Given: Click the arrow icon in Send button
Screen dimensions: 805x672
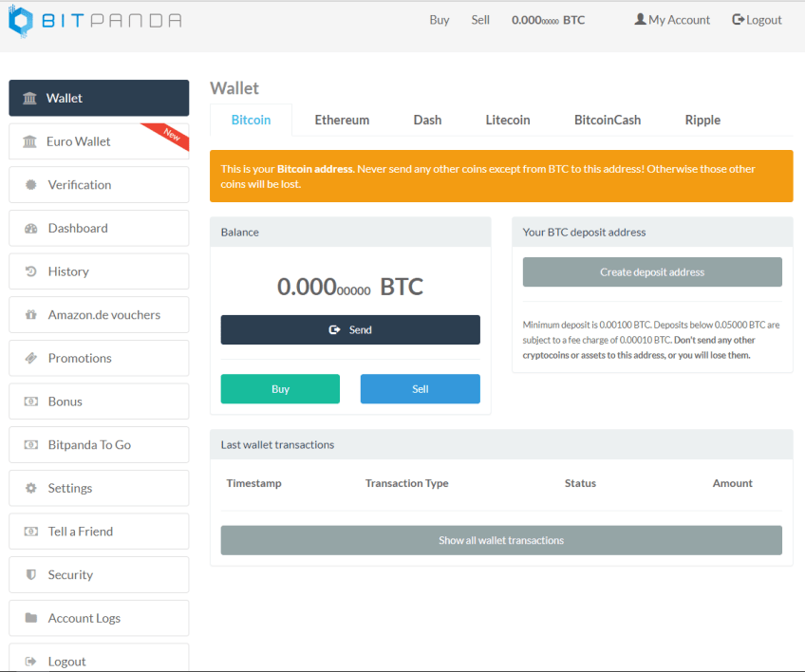Looking at the screenshot, I should coord(335,329).
